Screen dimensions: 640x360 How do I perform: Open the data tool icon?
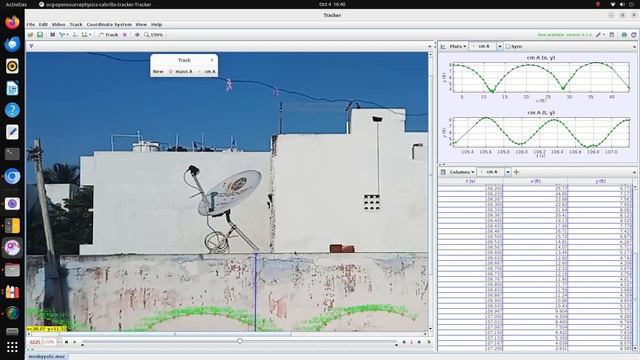[x=624, y=35]
